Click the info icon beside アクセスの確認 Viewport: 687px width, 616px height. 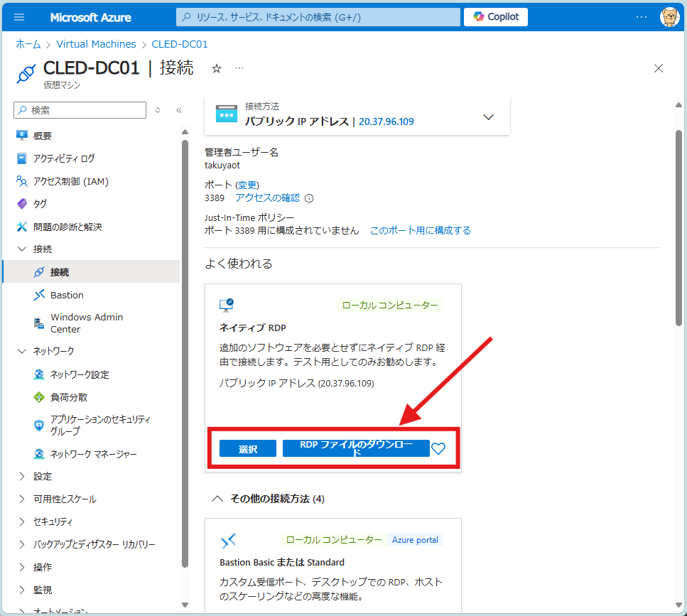point(309,198)
